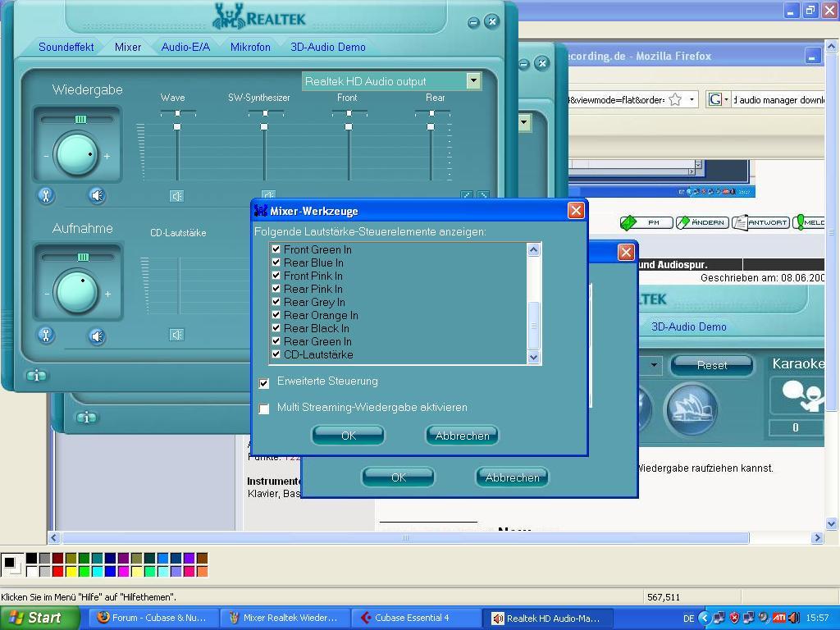
Task: Open Soundeffekt tab
Action: pos(66,47)
